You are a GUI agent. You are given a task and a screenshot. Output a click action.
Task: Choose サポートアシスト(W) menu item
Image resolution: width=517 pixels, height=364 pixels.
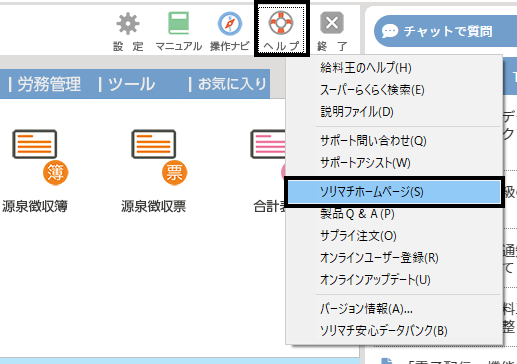point(394,163)
